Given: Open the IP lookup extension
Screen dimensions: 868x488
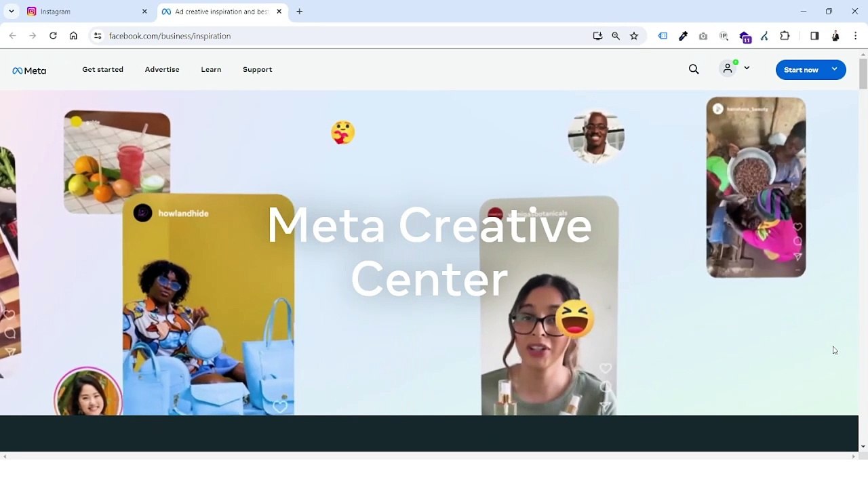Looking at the screenshot, I should [724, 36].
